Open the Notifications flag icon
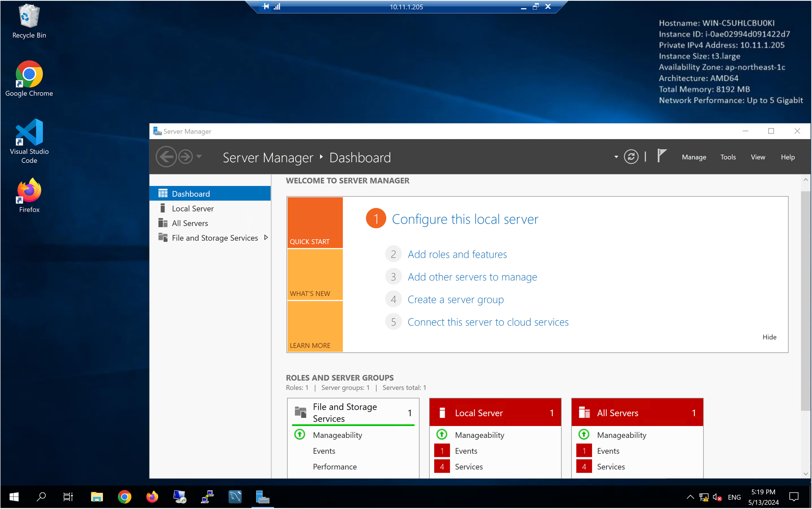 (x=662, y=156)
